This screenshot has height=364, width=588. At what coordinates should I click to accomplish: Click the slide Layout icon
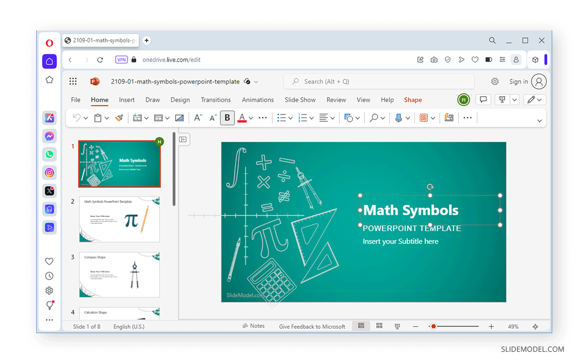[x=158, y=118]
